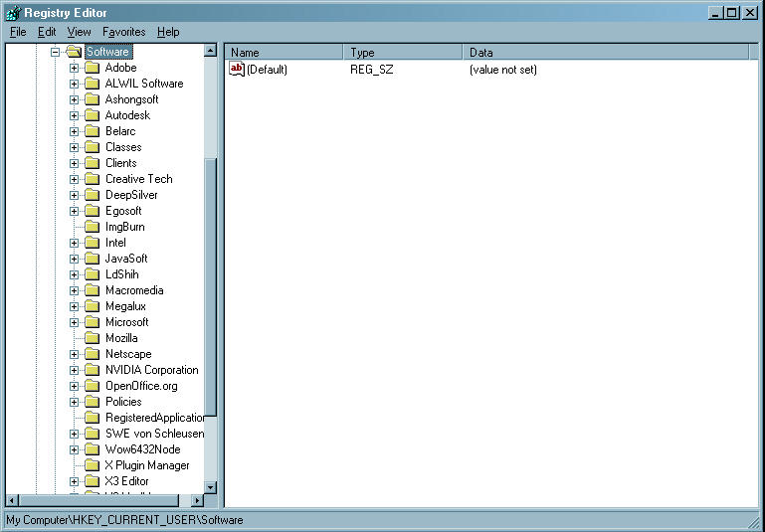Viewport: 765px width, 532px height.
Task: Expand the NVIDIA Corporation key
Action: point(75,370)
